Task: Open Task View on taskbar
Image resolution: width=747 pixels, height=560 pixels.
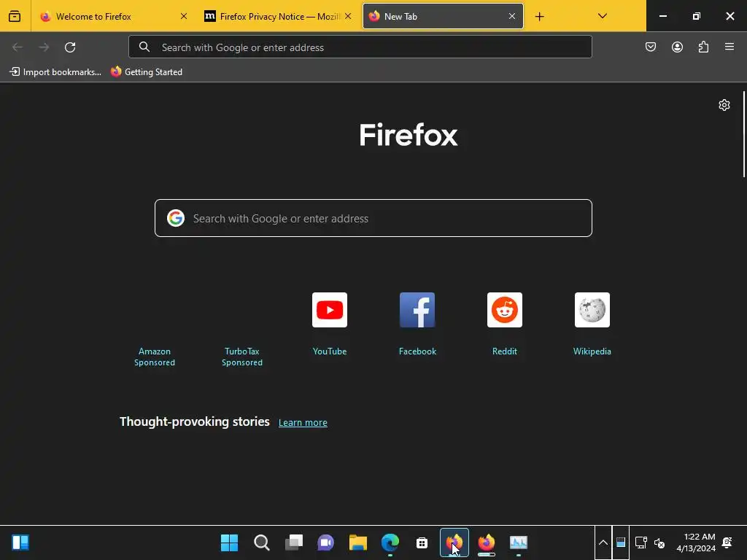Action: [294, 542]
